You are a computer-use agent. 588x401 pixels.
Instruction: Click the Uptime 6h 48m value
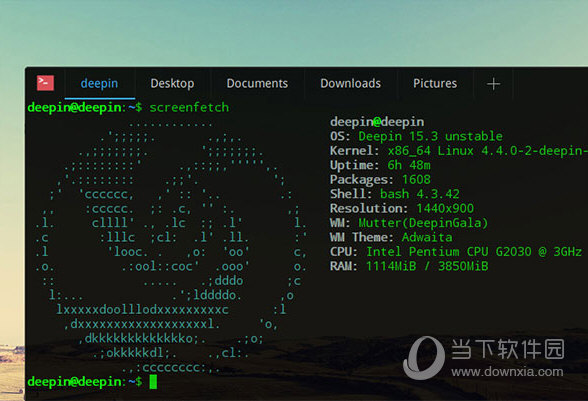click(409, 165)
